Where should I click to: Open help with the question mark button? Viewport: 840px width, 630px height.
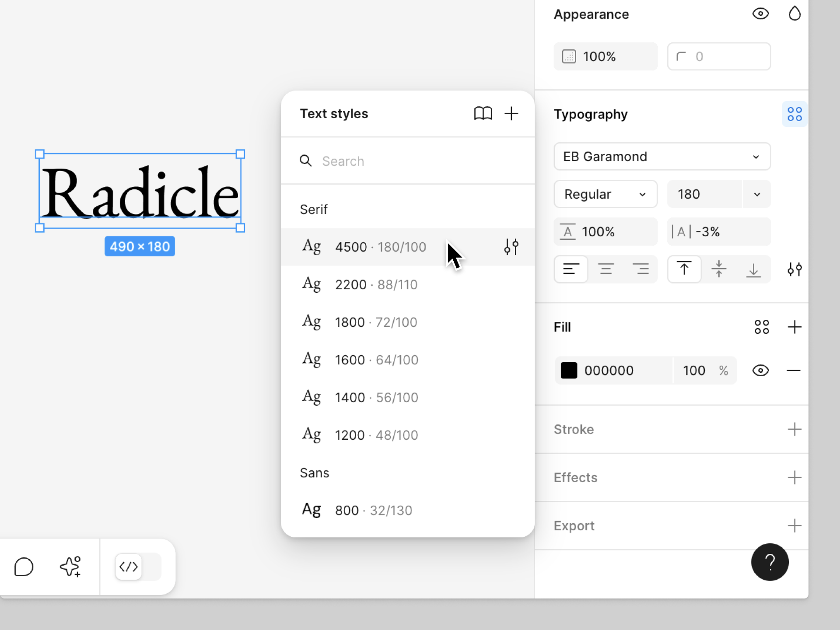pyautogui.click(x=770, y=562)
